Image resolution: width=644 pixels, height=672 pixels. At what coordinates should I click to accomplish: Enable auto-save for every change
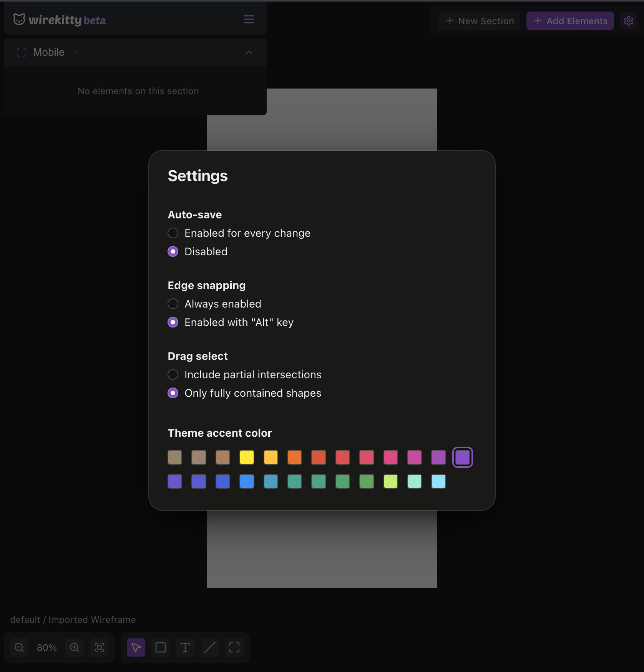click(x=173, y=233)
